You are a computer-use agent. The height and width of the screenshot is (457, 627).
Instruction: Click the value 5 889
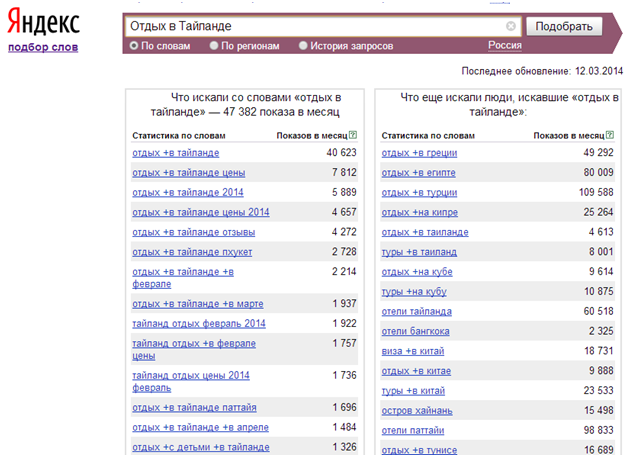pos(344,192)
